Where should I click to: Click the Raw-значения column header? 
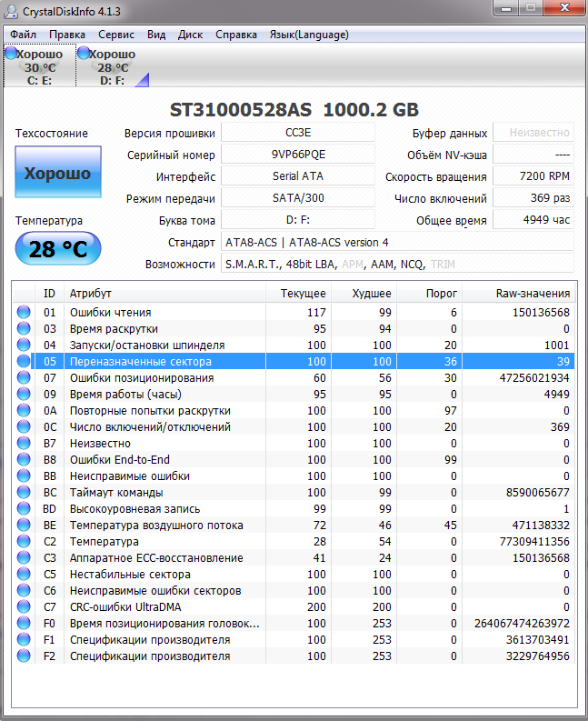(533, 294)
